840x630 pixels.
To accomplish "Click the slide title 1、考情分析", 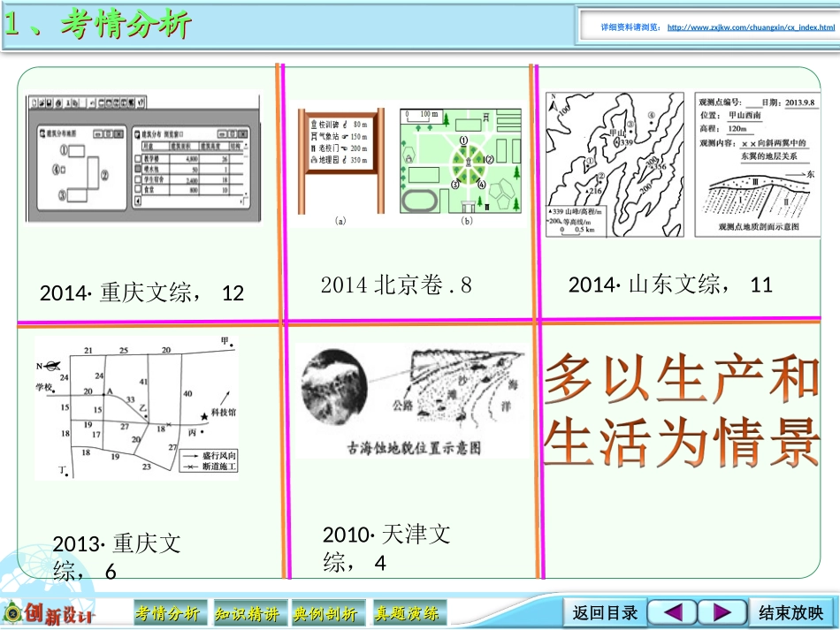I will pos(97,24).
